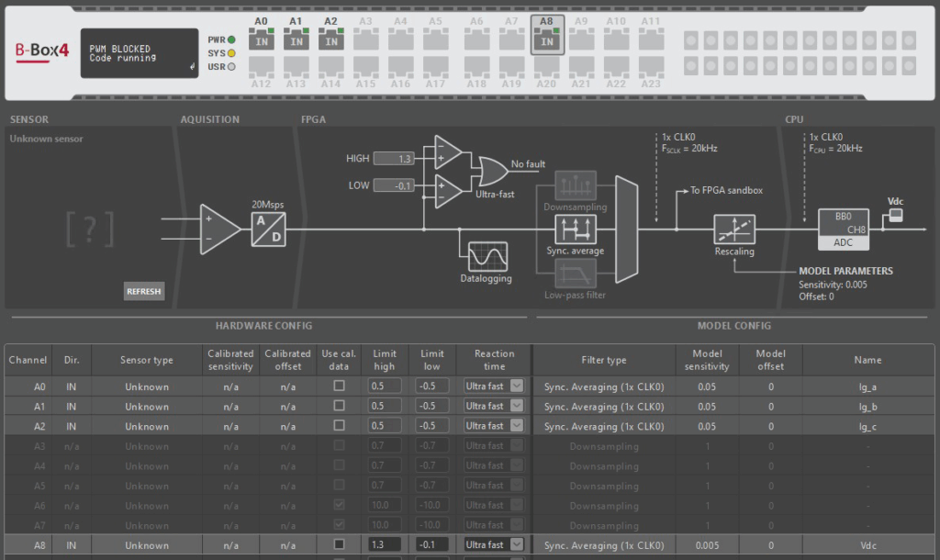
Task: Toggle Use cal. data for channel A0
Action: click(x=339, y=386)
